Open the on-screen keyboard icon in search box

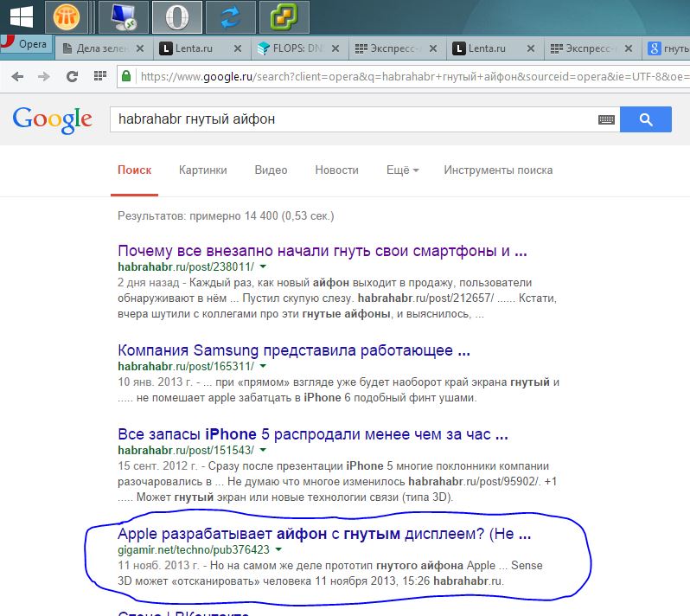tap(606, 119)
